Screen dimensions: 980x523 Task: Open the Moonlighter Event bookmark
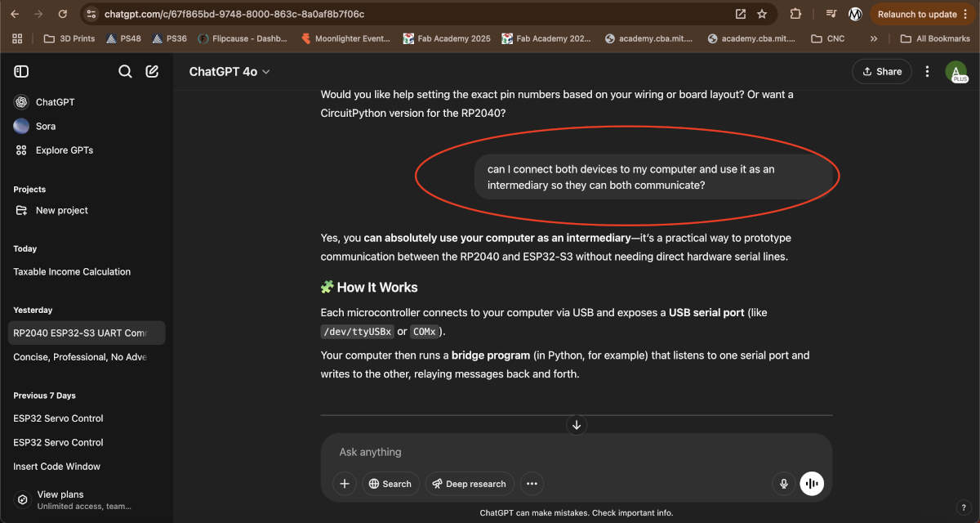point(346,38)
